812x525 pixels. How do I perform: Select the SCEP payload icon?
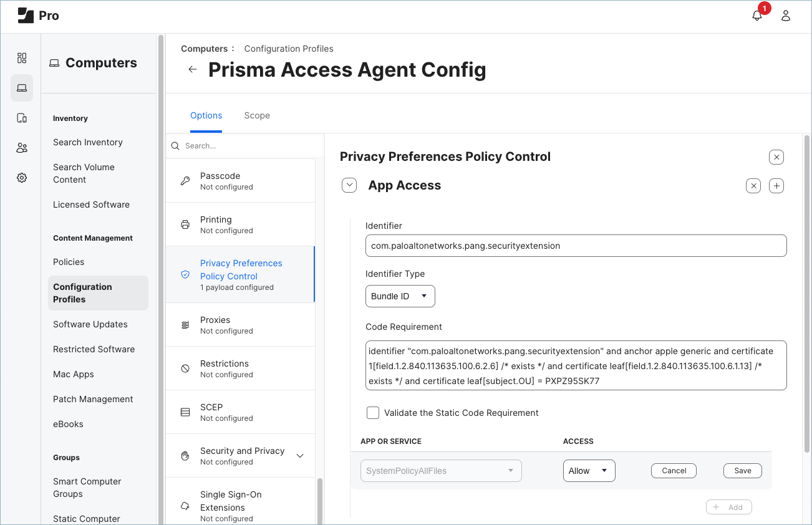pyautogui.click(x=185, y=411)
